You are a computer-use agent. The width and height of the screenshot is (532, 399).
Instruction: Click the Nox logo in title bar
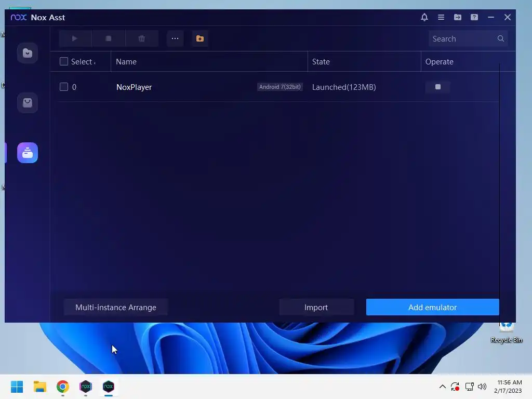pyautogui.click(x=18, y=17)
